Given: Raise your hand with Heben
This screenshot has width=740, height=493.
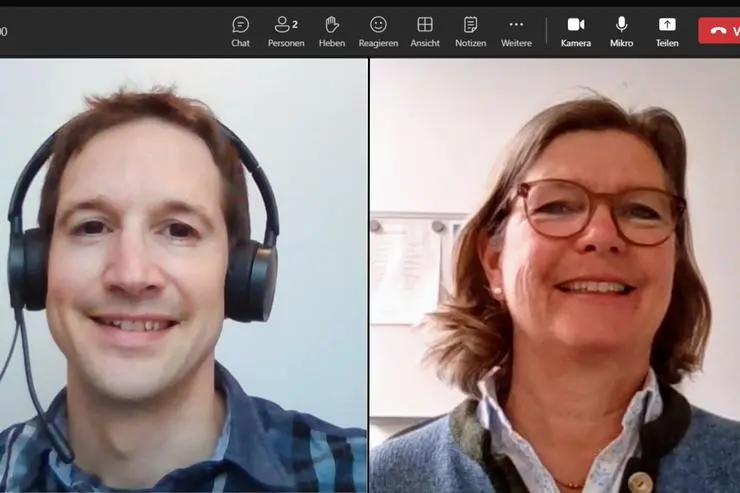Looking at the screenshot, I should pos(332,24).
